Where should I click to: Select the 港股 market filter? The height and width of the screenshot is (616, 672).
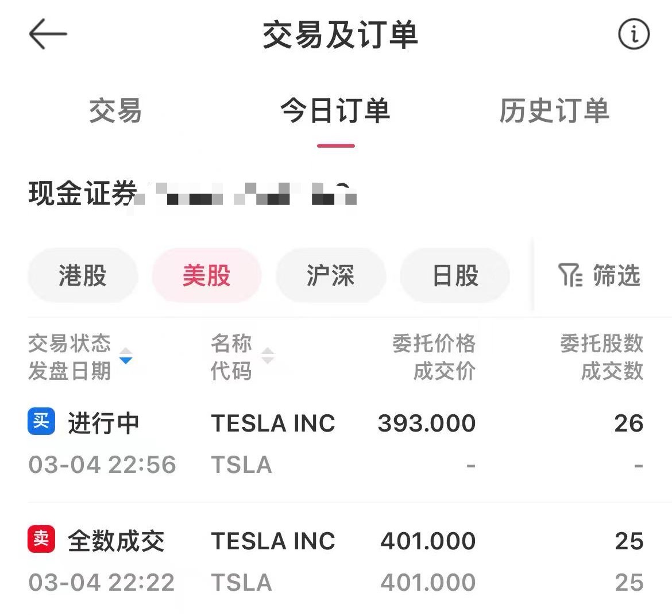click(83, 276)
